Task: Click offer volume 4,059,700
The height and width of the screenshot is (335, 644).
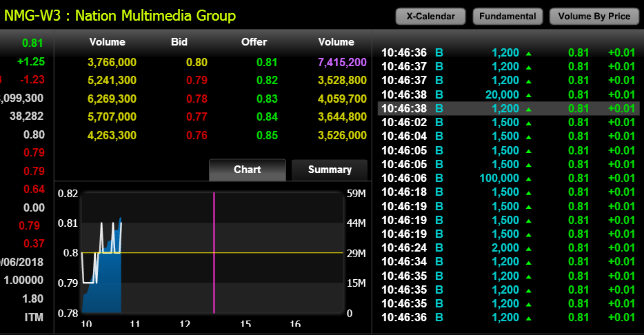Action: 342,99
